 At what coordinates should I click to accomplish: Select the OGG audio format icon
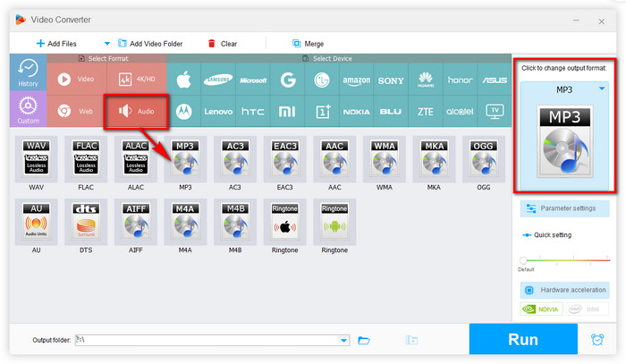point(484,159)
